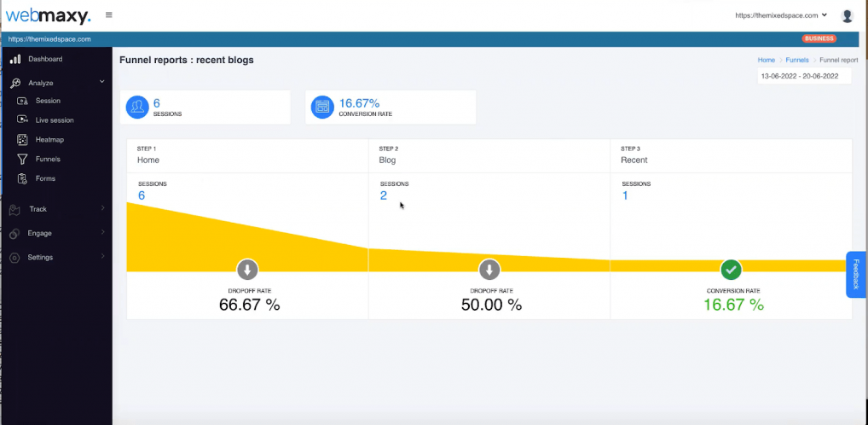Click the Heatmap grid icon
Viewport: 868px width, 425px height.
22,140
